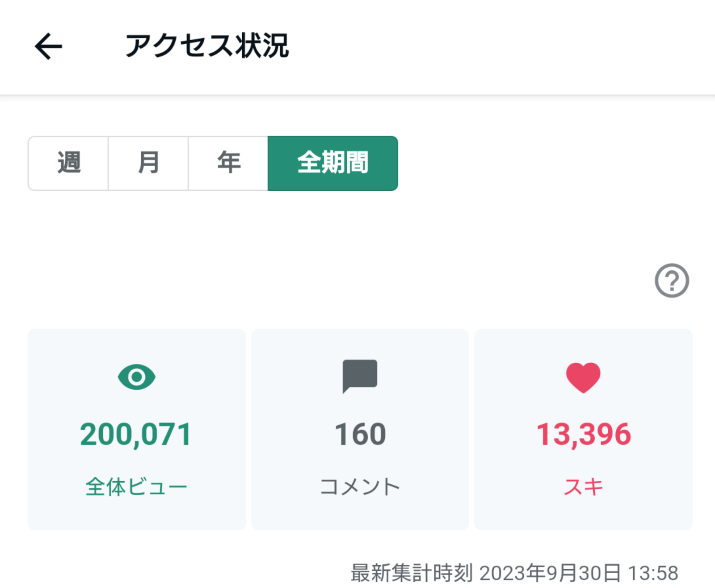
Task: Click the 200,071 total views number
Action: point(136,434)
